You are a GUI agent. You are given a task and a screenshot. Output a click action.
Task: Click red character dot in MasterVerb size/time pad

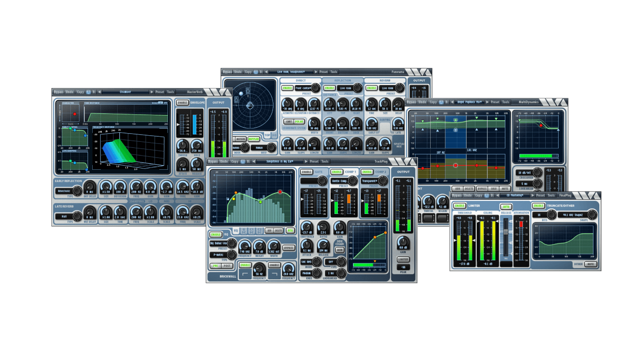(75, 114)
